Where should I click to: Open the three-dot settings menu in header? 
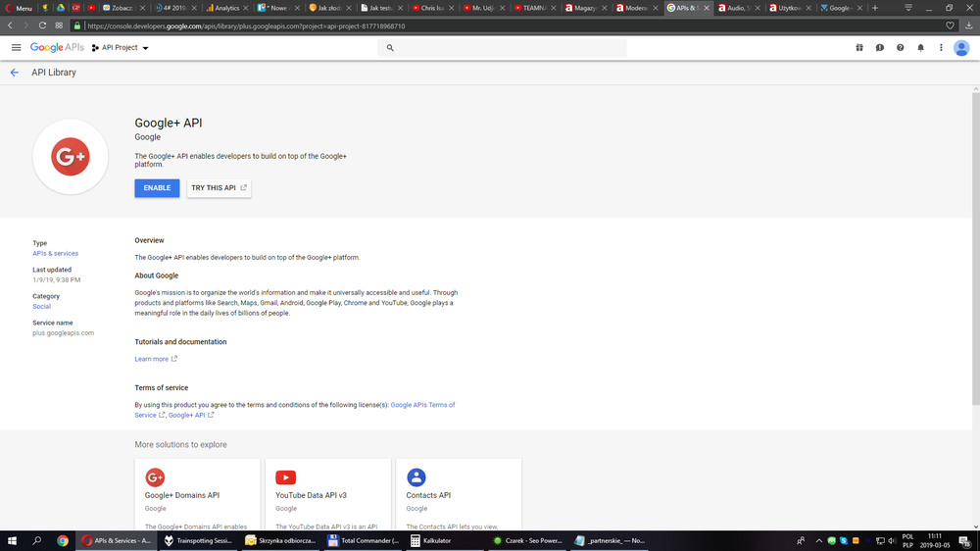click(x=941, y=47)
